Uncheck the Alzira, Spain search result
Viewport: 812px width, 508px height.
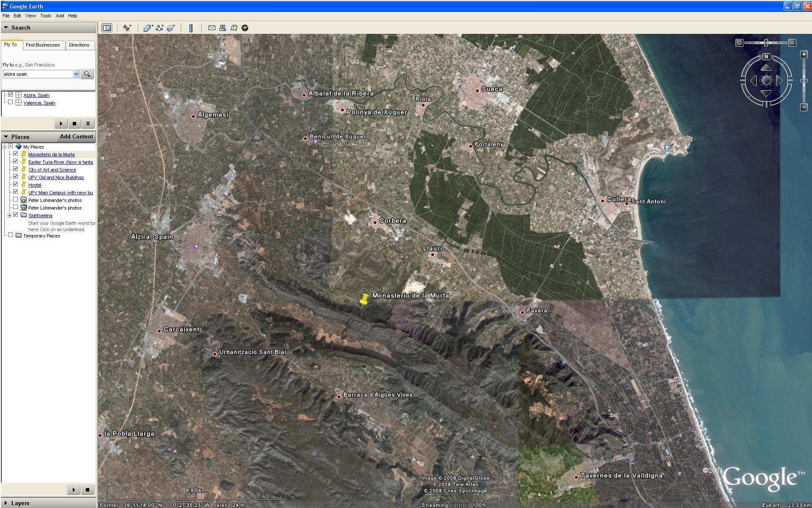[x=11, y=94]
